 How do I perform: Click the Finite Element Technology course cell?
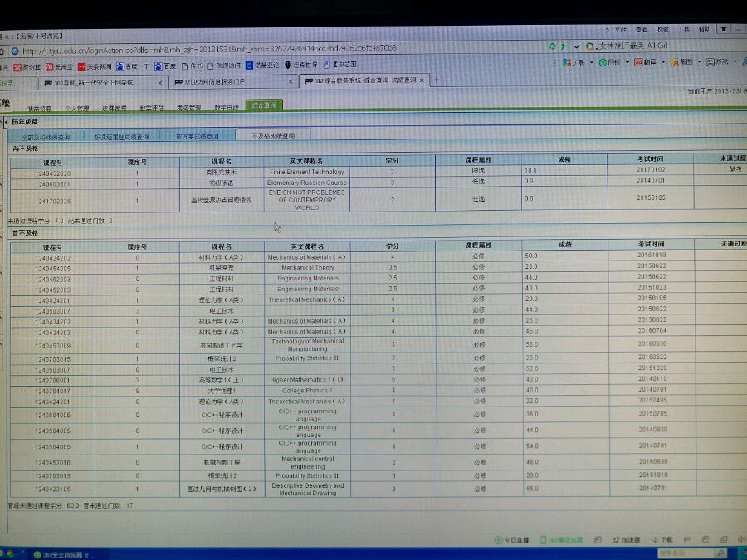click(307, 172)
